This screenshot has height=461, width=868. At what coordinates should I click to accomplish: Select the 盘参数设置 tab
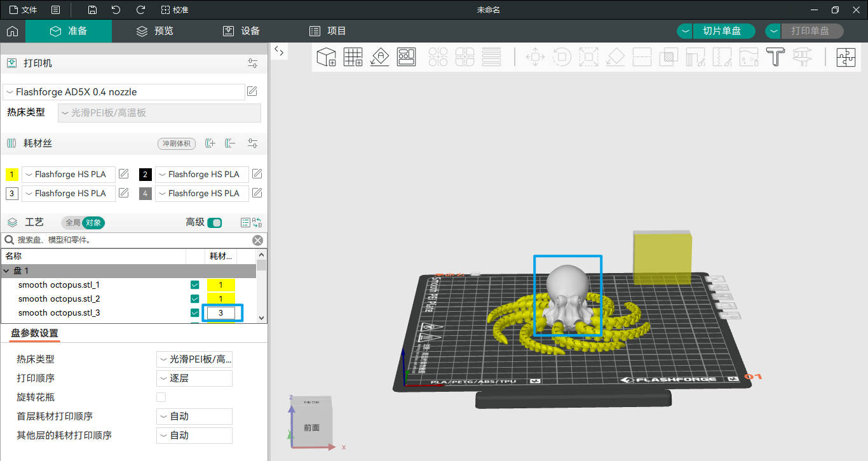35,334
